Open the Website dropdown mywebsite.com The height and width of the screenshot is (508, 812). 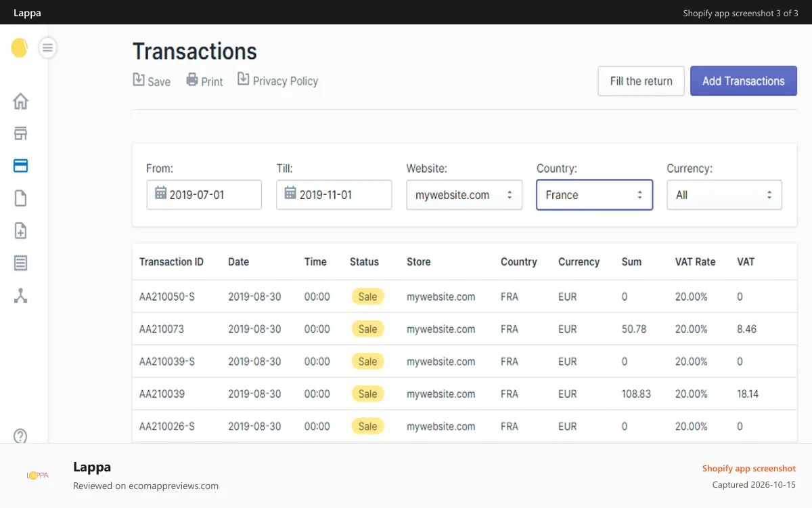click(x=464, y=195)
